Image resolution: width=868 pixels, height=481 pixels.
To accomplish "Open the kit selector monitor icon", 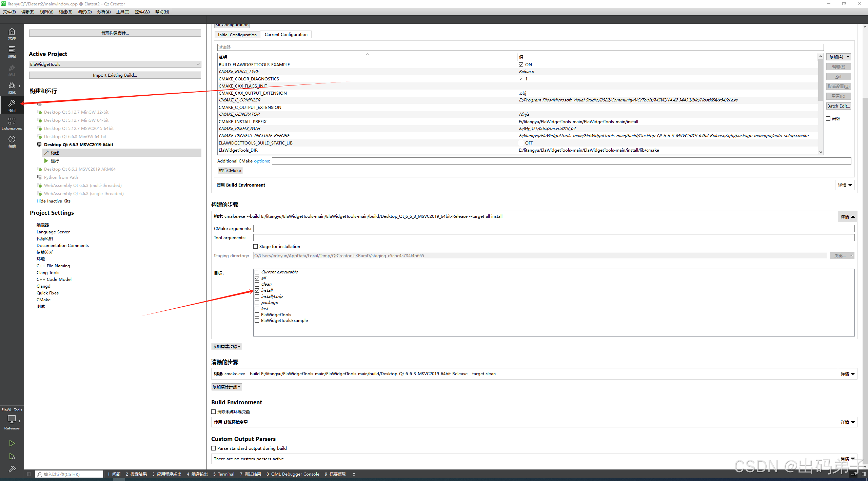I will (x=12, y=420).
